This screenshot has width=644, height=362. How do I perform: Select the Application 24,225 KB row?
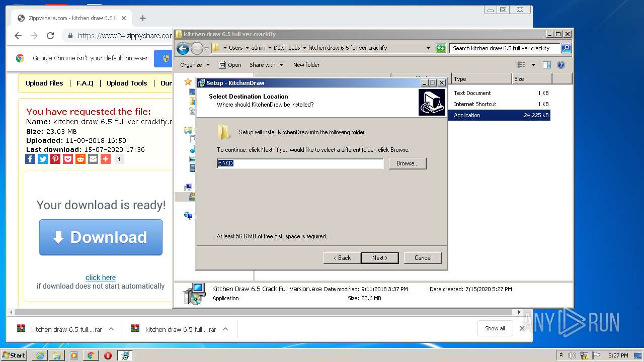tap(499, 115)
